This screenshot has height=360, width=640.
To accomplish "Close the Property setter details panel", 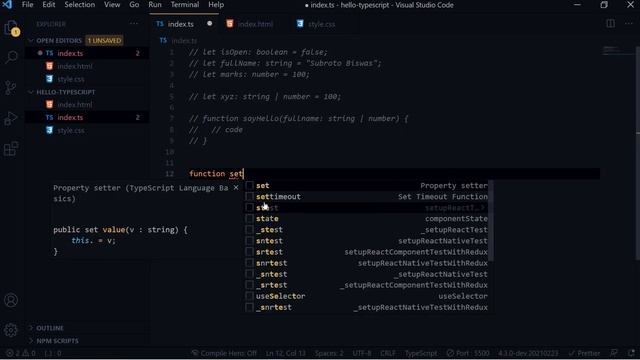I will click(x=236, y=188).
